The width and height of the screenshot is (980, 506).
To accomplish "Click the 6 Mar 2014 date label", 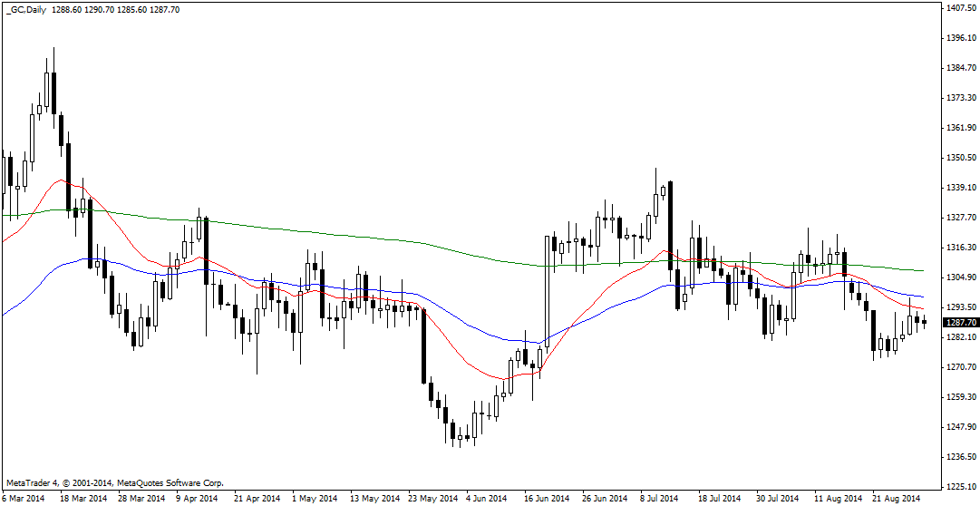I will (24, 499).
